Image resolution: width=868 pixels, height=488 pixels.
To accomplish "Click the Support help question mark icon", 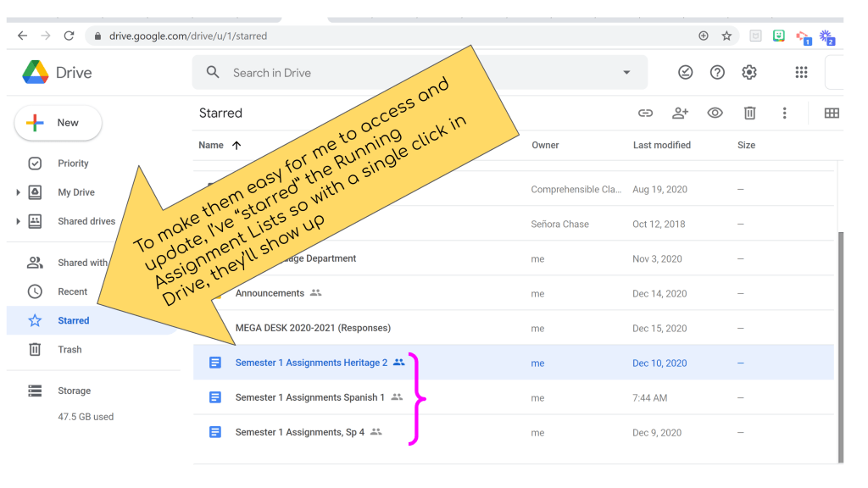I will tap(717, 73).
